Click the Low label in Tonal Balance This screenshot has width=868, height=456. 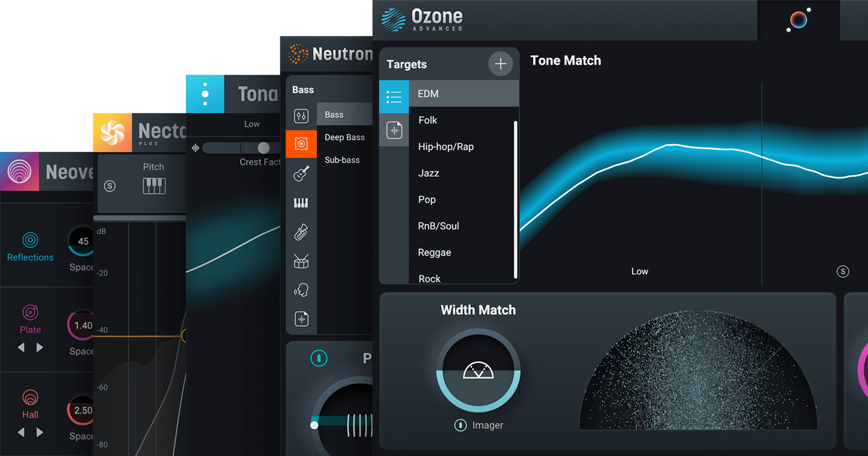(252, 124)
